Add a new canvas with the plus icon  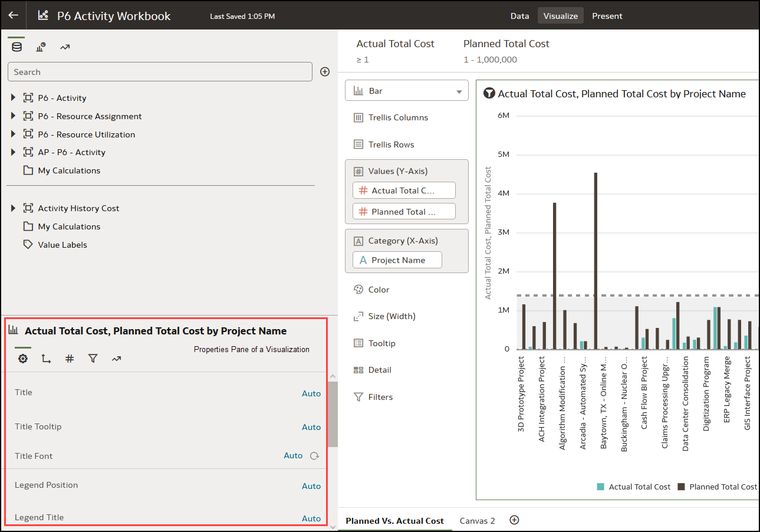point(514,520)
